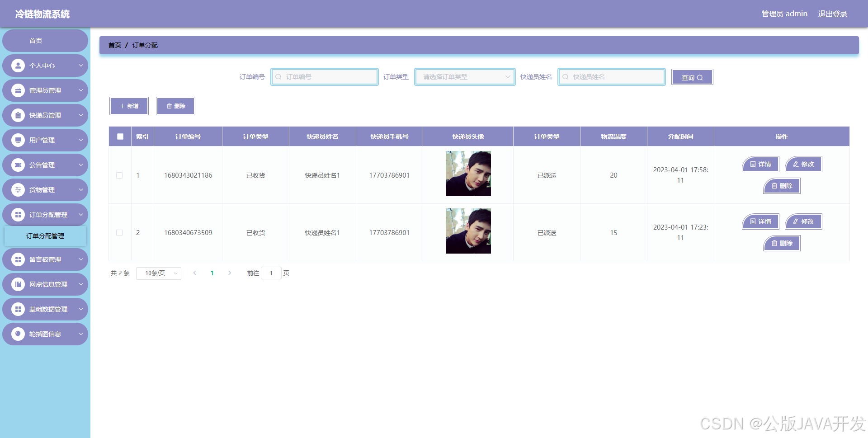Check the row for order 1680340673509

coord(119,233)
